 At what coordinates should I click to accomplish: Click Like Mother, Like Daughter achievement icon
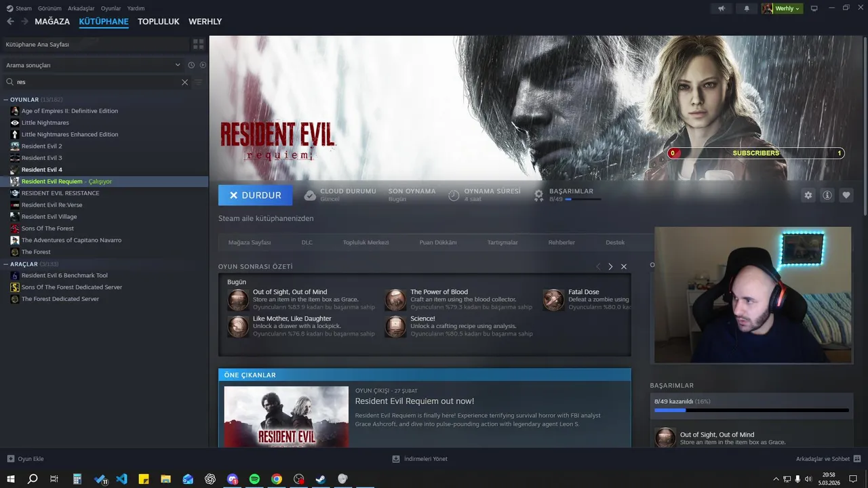238,327
